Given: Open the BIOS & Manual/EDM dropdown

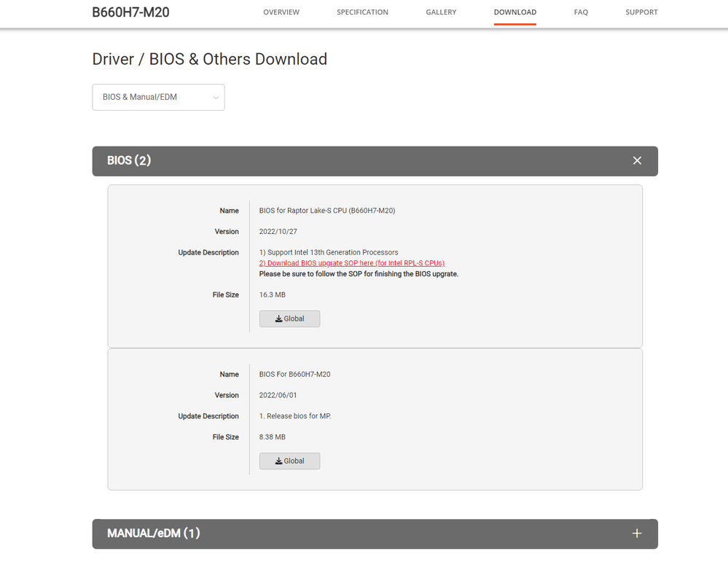Looking at the screenshot, I should click(157, 98).
